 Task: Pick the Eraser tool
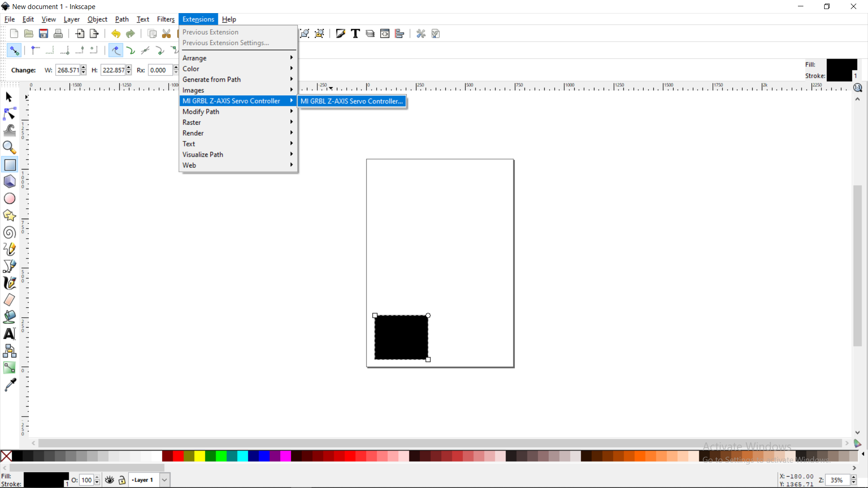[x=9, y=300]
